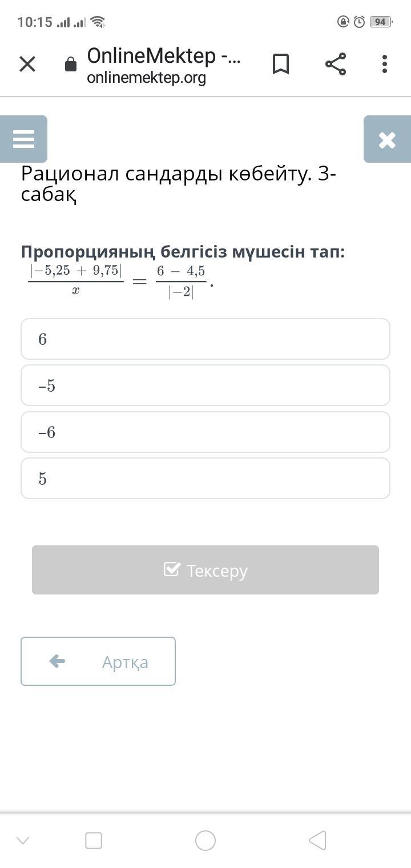411x868 pixels.
Task: Tap the bookmark icon
Action: (x=280, y=64)
